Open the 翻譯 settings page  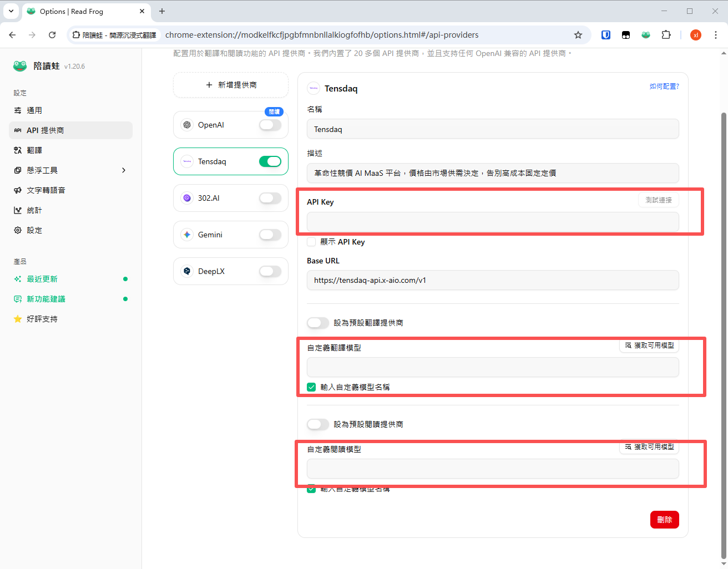tap(70, 150)
